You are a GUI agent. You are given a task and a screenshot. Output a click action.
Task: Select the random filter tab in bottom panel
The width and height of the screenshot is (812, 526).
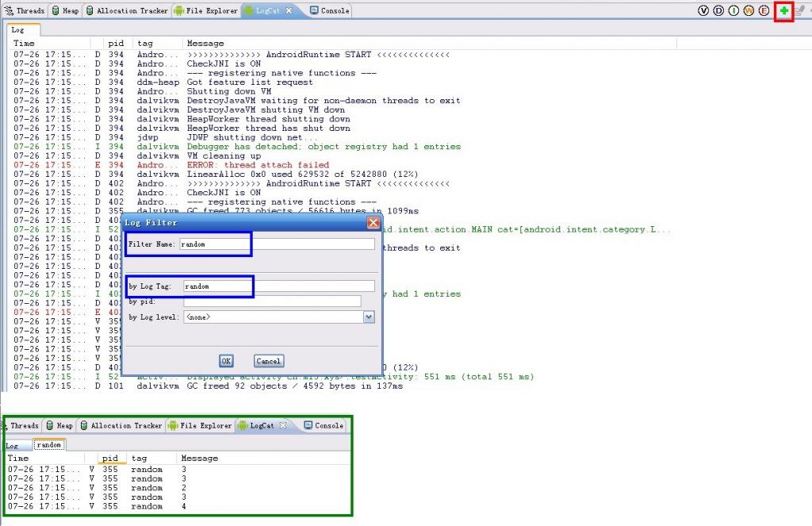[x=49, y=445]
